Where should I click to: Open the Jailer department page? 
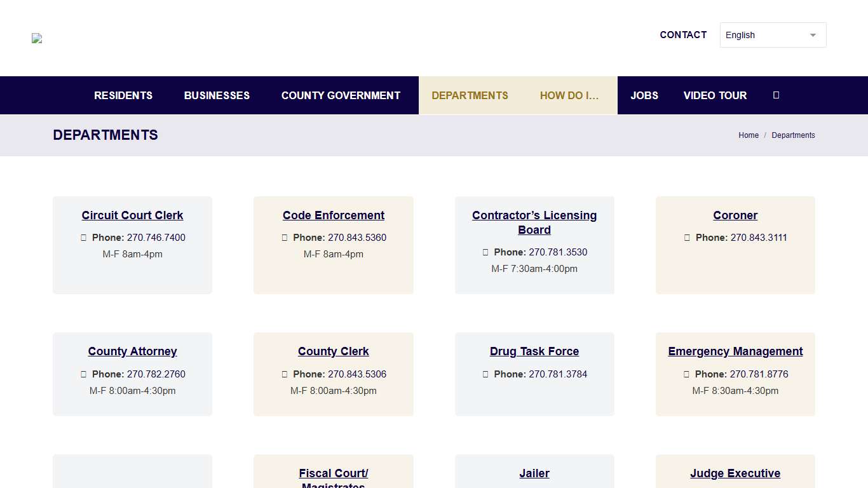pos(534,473)
